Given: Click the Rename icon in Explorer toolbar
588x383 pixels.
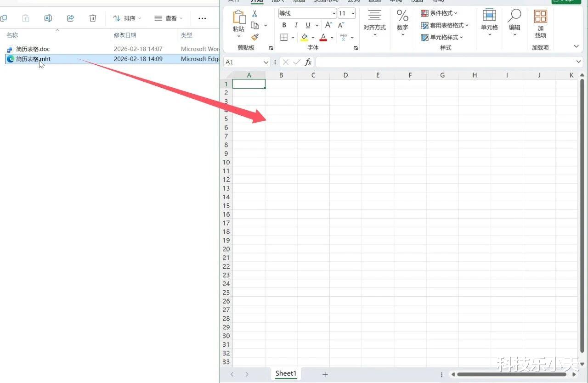Looking at the screenshot, I should coord(48,18).
